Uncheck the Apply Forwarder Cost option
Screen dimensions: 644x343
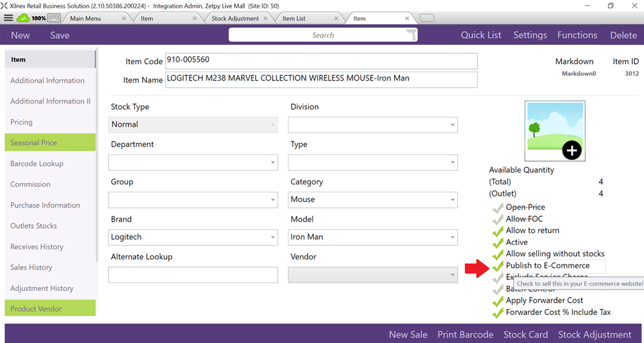point(498,301)
